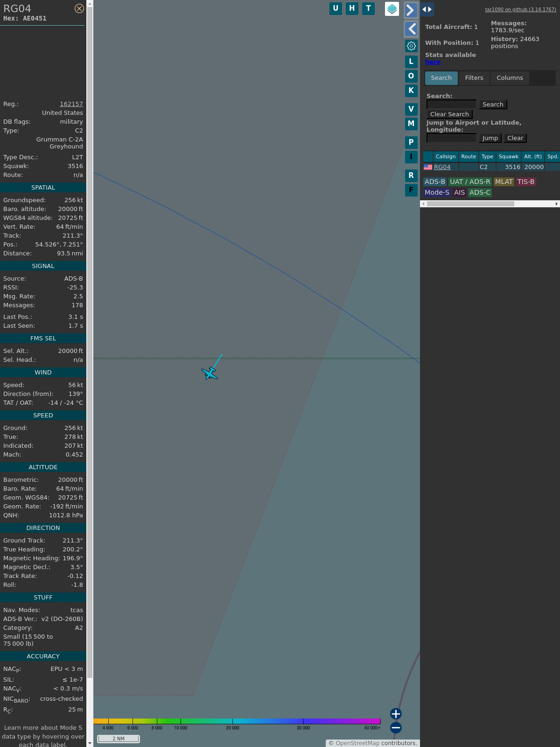The image size is (560, 747).
Task: Open the stats available here link
Action: (x=433, y=62)
